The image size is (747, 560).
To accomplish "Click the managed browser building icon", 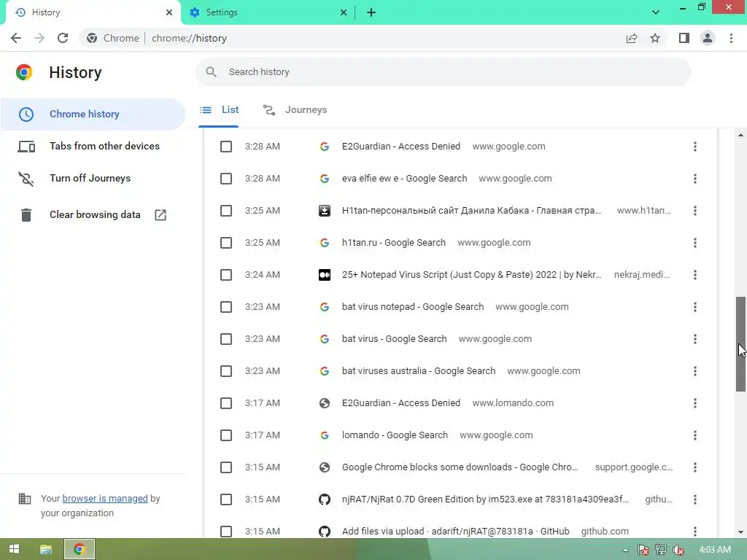I will 25,499.
